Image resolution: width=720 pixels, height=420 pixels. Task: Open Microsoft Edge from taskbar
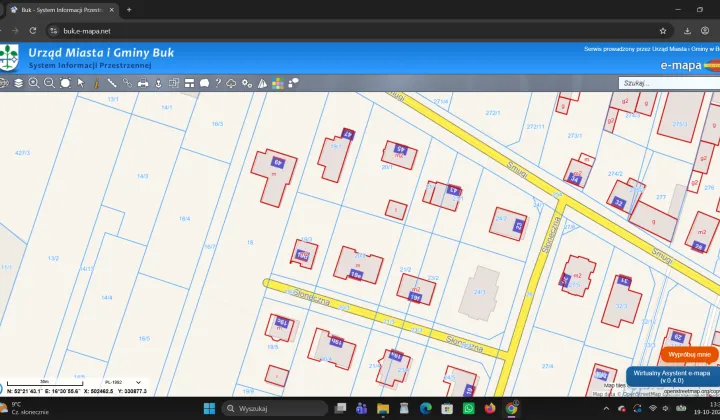[x=426, y=408]
